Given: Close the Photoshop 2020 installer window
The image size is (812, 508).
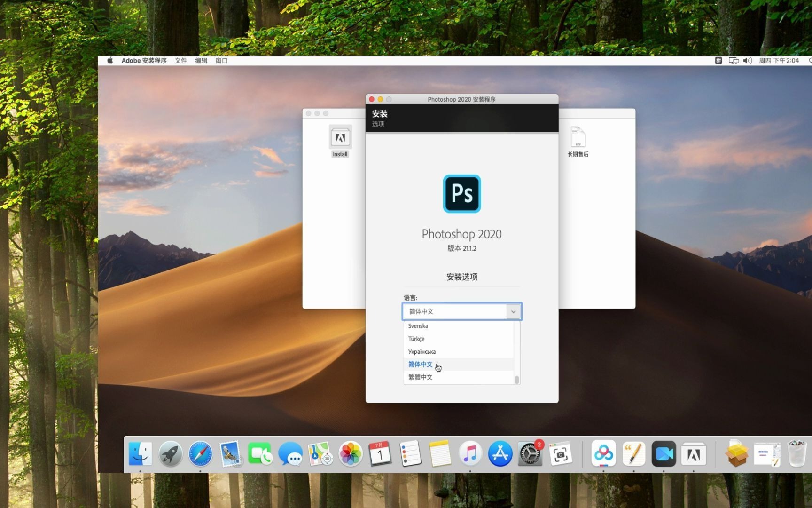Looking at the screenshot, I should [372, 99].
